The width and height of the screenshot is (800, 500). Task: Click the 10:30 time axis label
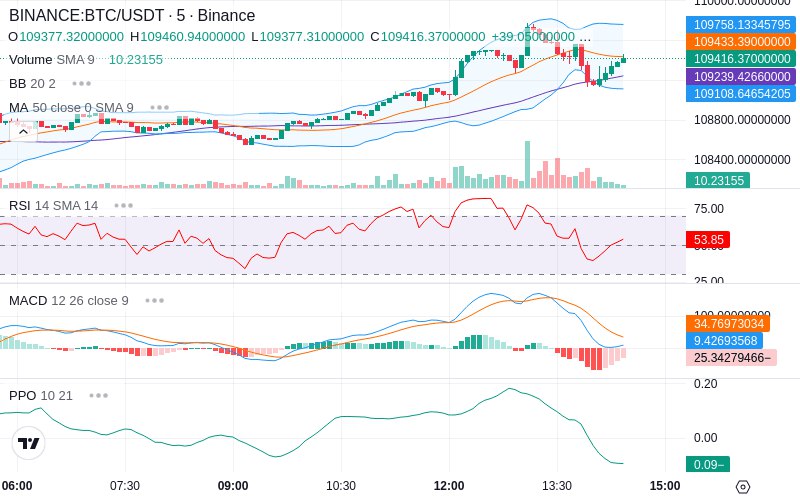tap(341, 486)
